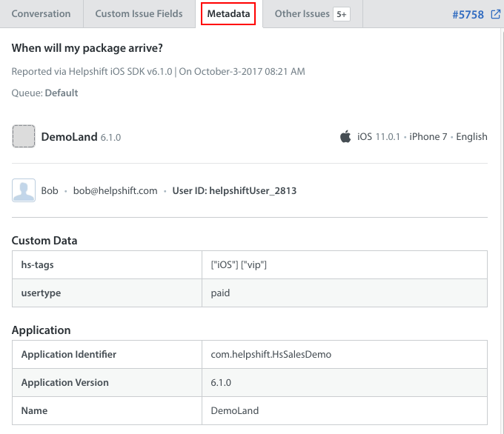Switch to the Conversation tab
This screenshot has width=504, height=434.
click(42, 14)
